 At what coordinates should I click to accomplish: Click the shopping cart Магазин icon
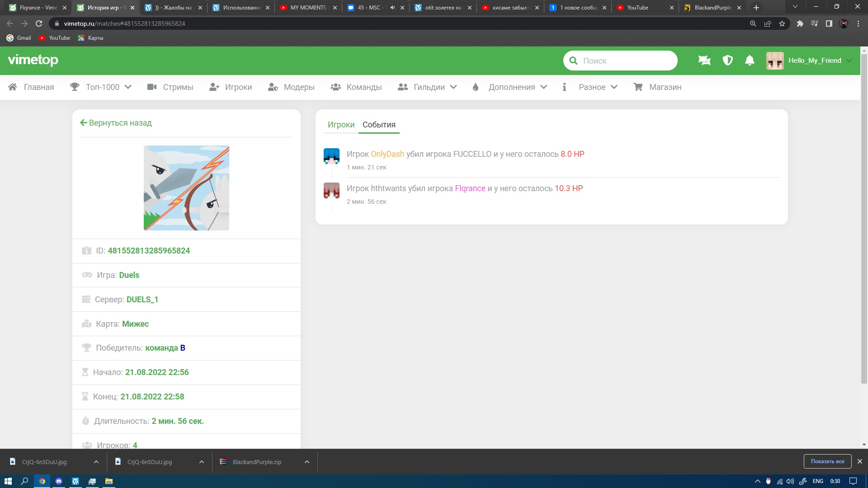tap(638, 87)
